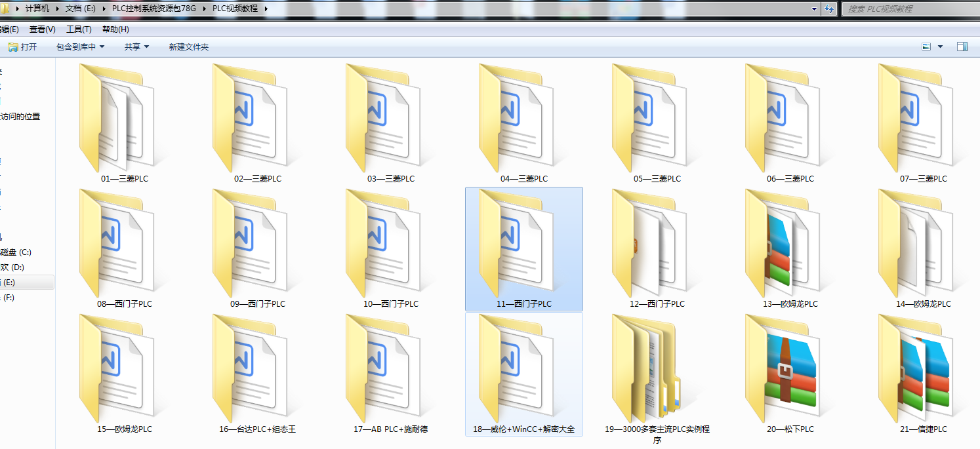The image size is (980, 449).
Task: Select the 08—西门子PLC folder icon
Action: coord(117,242)
